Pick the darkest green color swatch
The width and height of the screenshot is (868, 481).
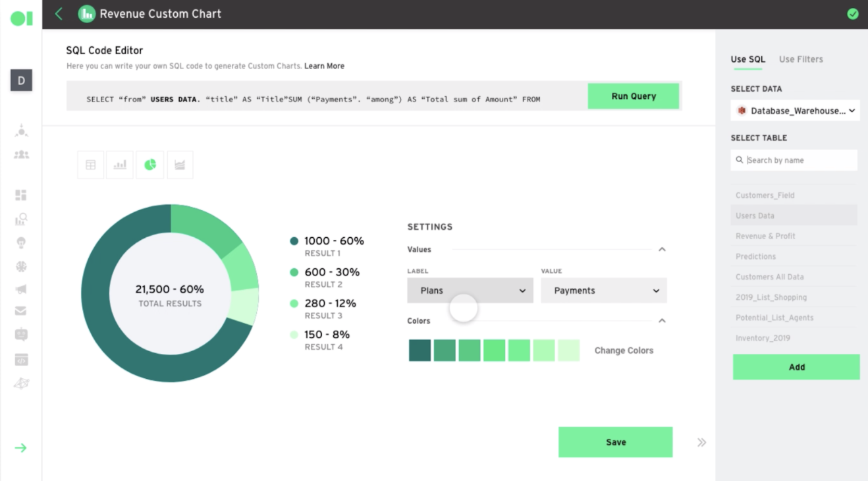(420, 351)
